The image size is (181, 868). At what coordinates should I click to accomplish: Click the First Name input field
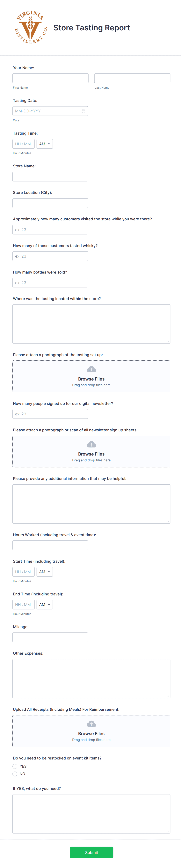tap(50, 78)
